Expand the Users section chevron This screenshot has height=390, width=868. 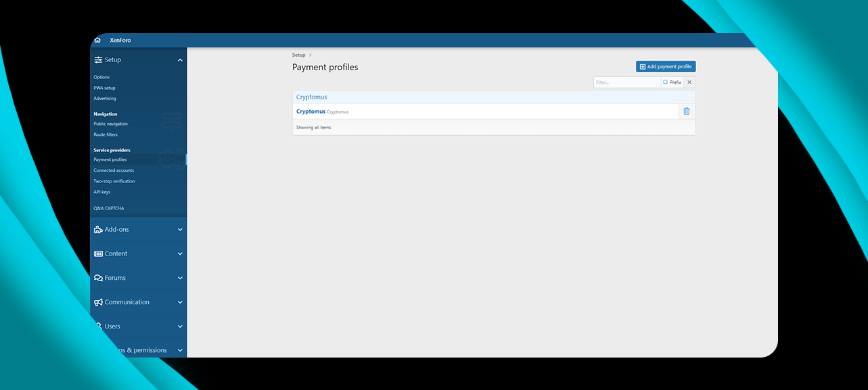(x=180, y=326)
